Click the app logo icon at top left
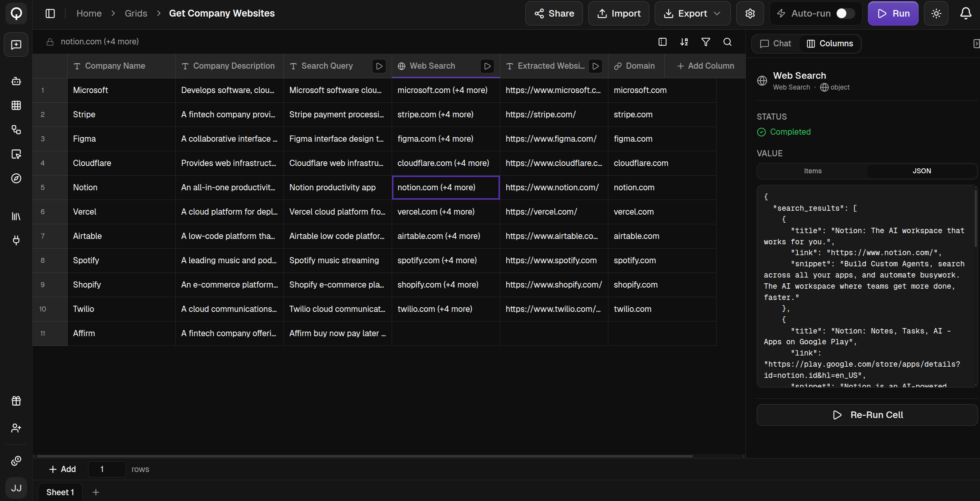980x501 pixels. (x=16, y=14)
